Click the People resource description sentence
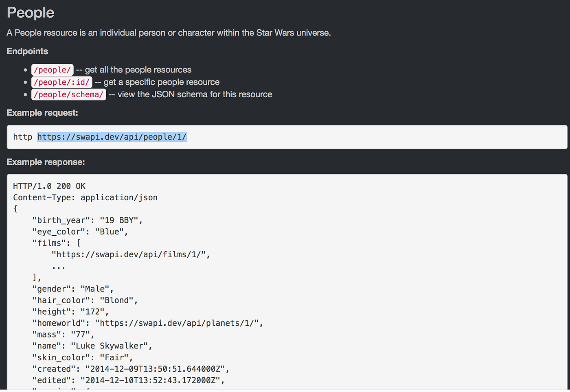This screenshot has height=392, width=570. tap(169, 33)
